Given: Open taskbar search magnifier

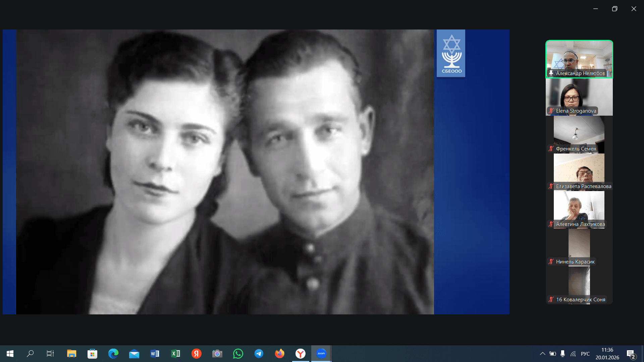Looking at the screenshot, I should [30, 354].
